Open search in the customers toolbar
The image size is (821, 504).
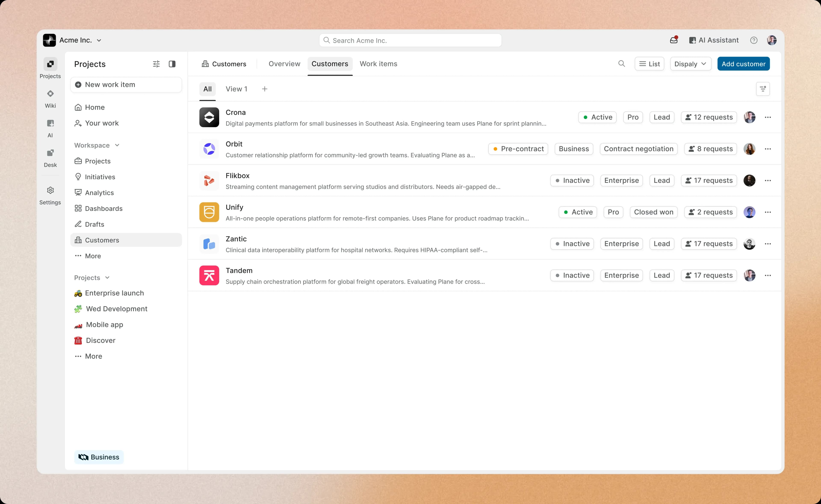coord(621,64)
